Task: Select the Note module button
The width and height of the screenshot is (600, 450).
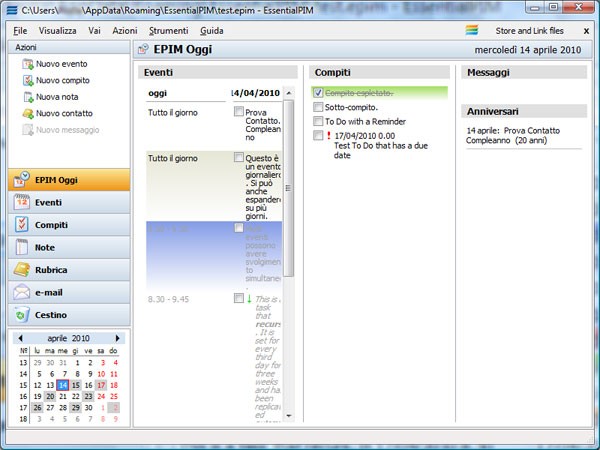Action: coord(68,247)
